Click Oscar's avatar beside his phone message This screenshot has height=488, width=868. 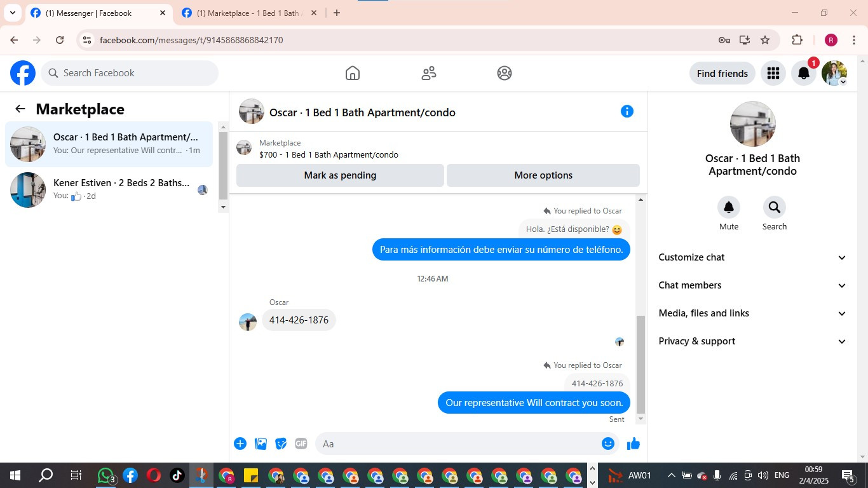248,322
